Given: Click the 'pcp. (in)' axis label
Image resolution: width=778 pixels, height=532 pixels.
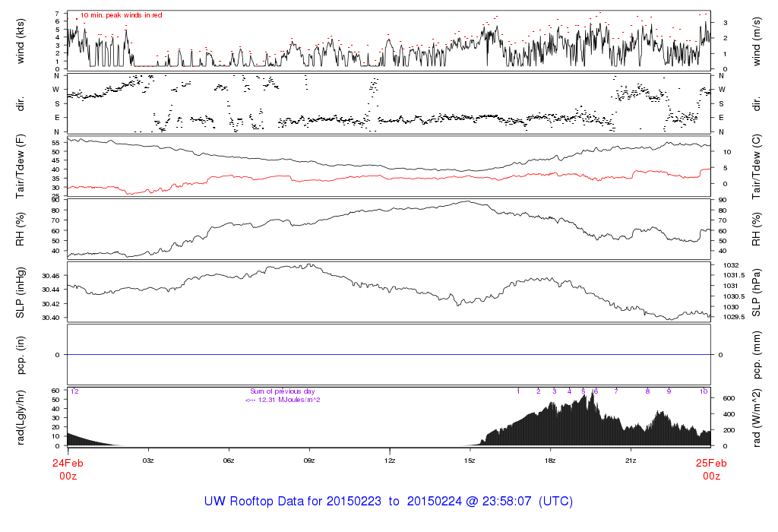Looking at the screenshot, I should (x=21, y=354).
